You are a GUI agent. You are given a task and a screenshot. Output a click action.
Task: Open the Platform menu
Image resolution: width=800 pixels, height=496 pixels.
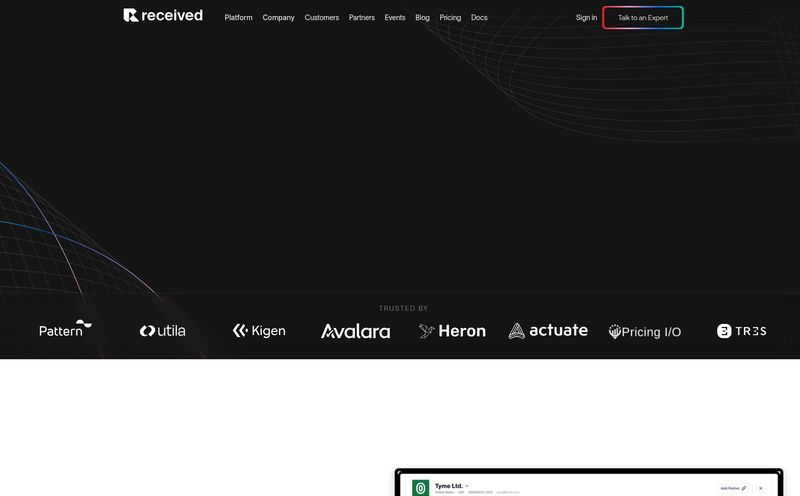238,17
